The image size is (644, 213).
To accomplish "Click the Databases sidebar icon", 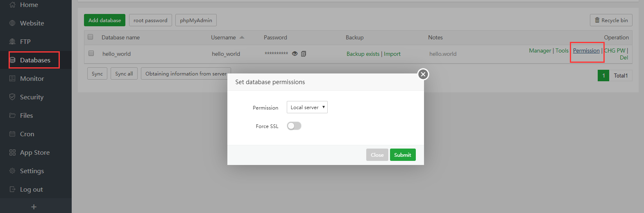I will click(x=12, y=60).
